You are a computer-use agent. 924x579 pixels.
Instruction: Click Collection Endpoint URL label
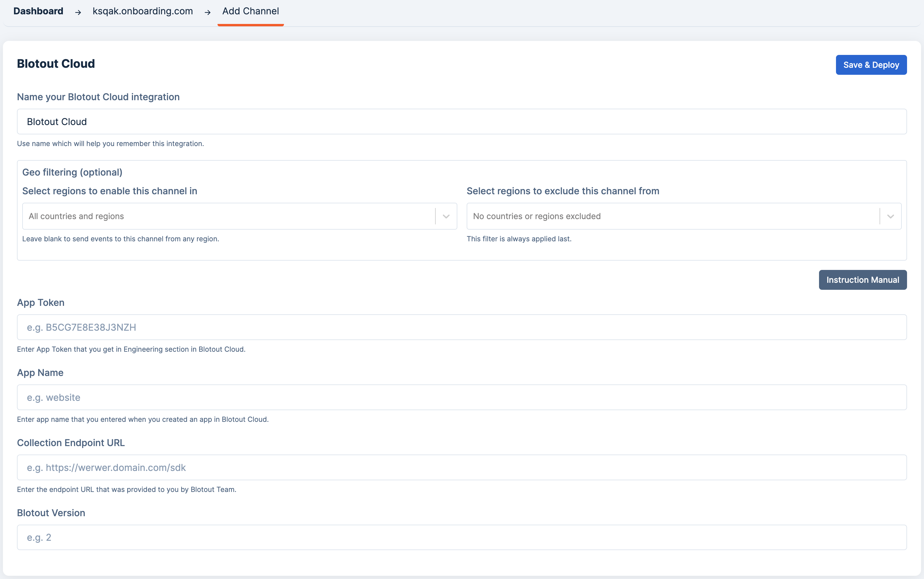click(71, 443)
